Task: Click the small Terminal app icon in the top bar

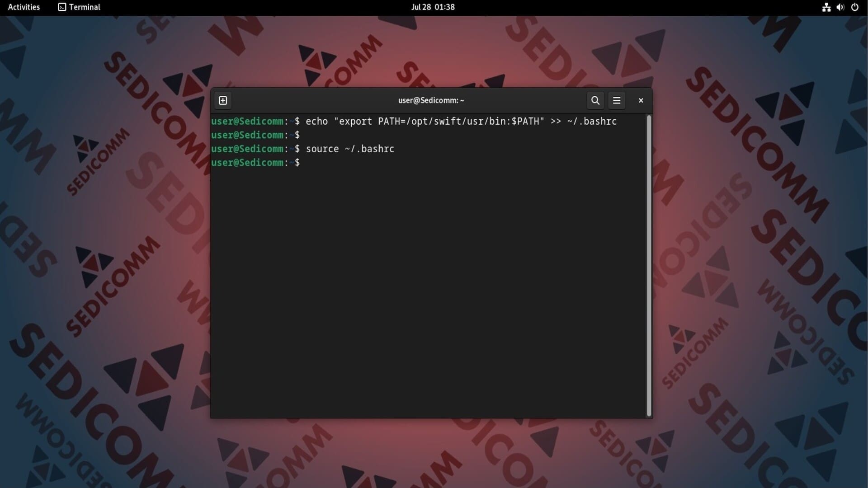Action: tap(62, 7)
